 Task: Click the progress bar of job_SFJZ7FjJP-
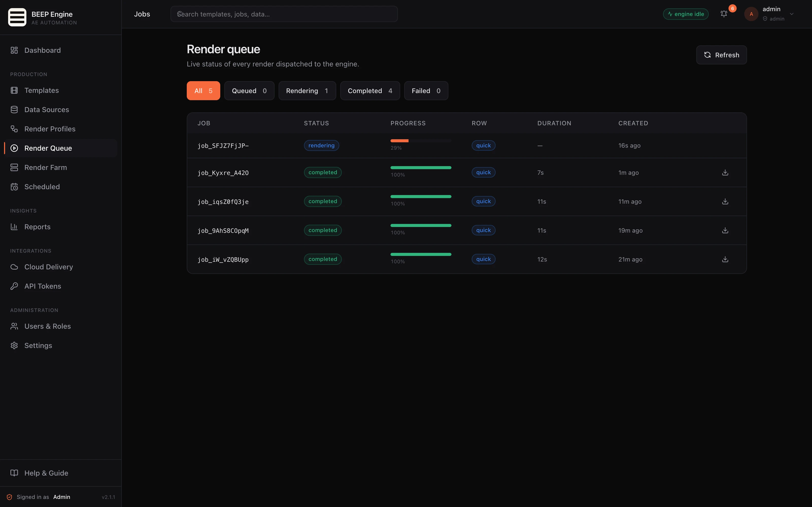[421, 141]
